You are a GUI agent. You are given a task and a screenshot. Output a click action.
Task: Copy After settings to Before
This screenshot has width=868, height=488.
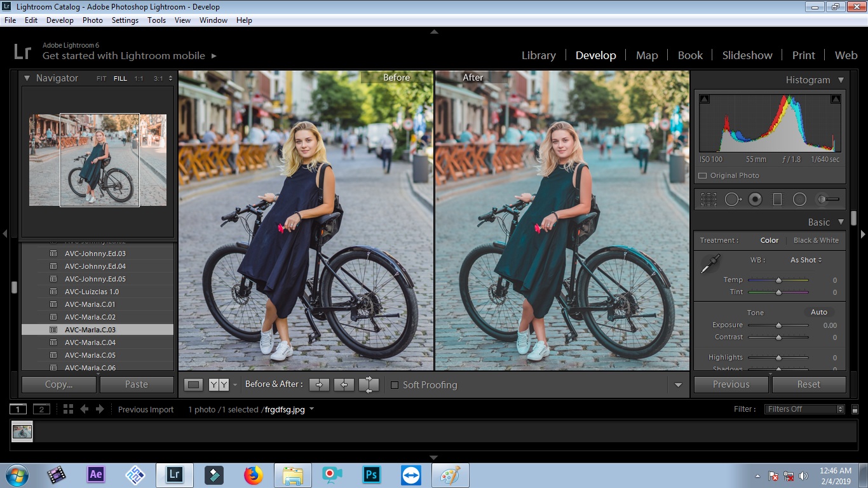[344, 384]
